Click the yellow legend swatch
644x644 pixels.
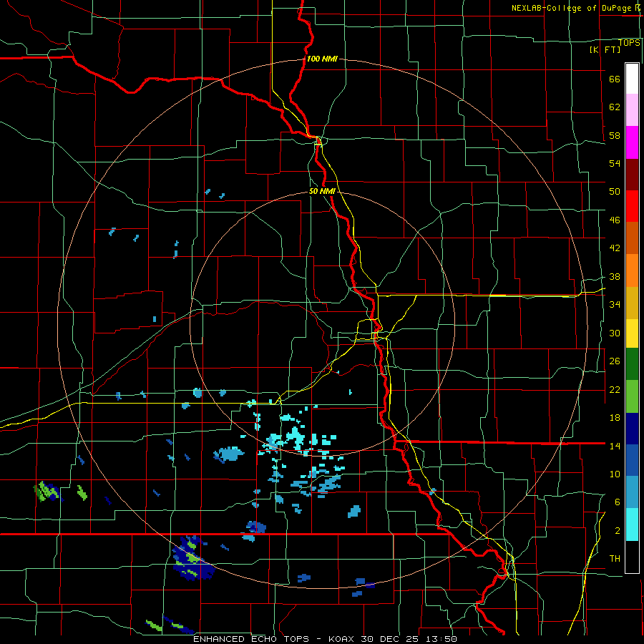[x=632, y=333]
